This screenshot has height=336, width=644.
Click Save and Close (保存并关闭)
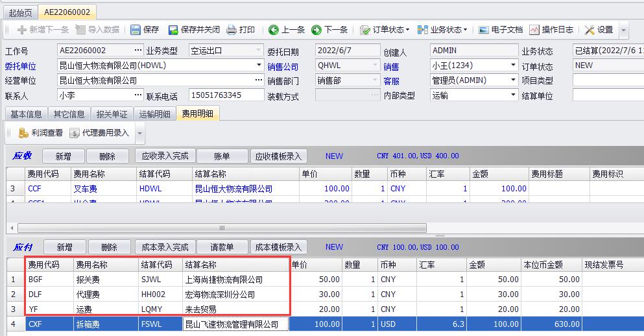pos(194,30)
